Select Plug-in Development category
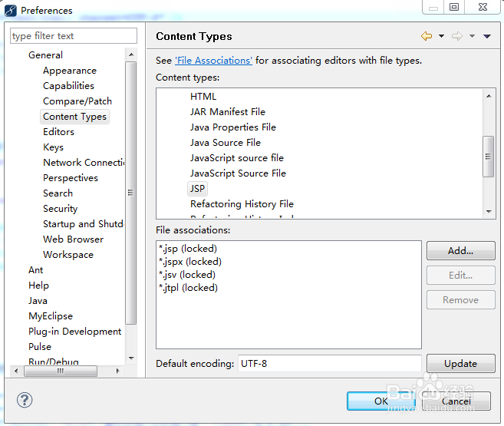Image resolution: width=504 pixels, height=426 pixels. [74, 332]
